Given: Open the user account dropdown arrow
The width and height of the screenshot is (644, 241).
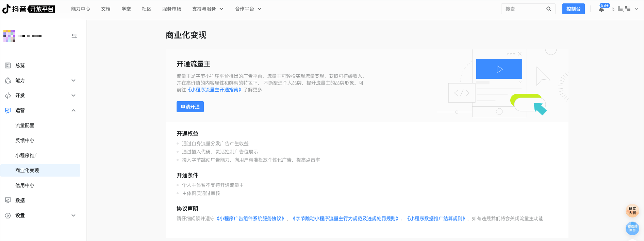Looking at the screenshot, I should click(637, 9).
